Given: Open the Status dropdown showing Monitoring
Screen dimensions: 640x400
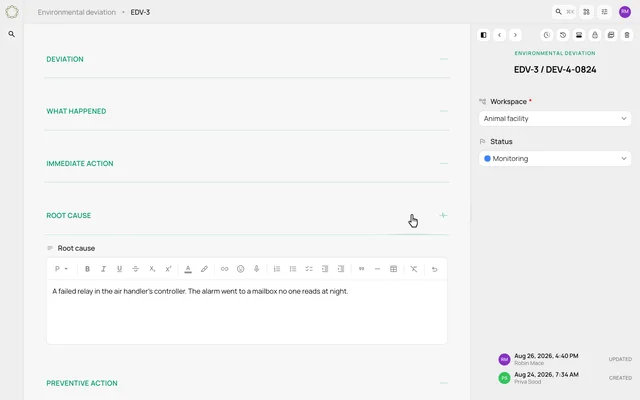Looking at the screenshot, I should 555,159.
